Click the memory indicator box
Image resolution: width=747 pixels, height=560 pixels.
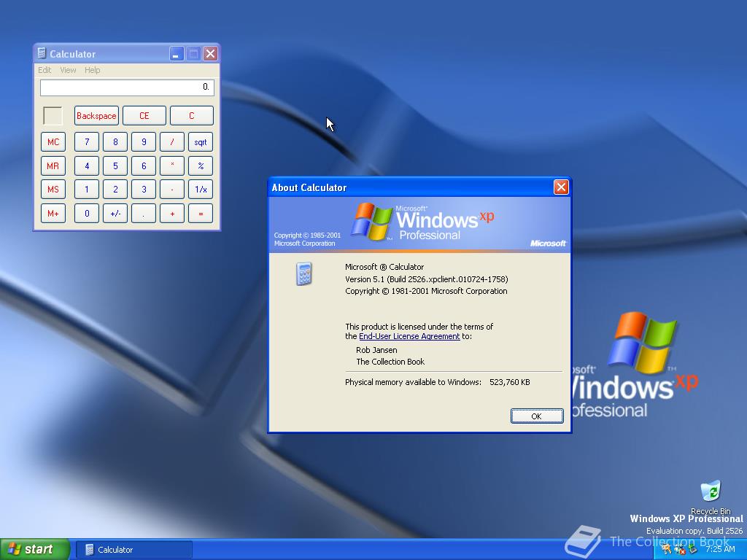[53, 116]
